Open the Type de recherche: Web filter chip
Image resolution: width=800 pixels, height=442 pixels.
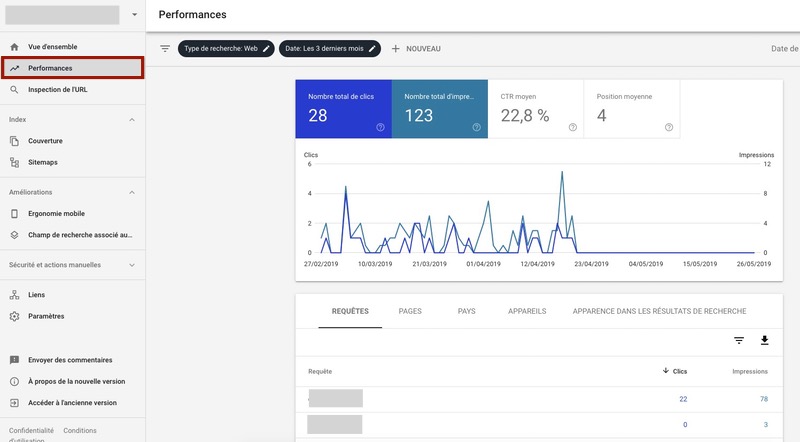(x=226, y=48)
